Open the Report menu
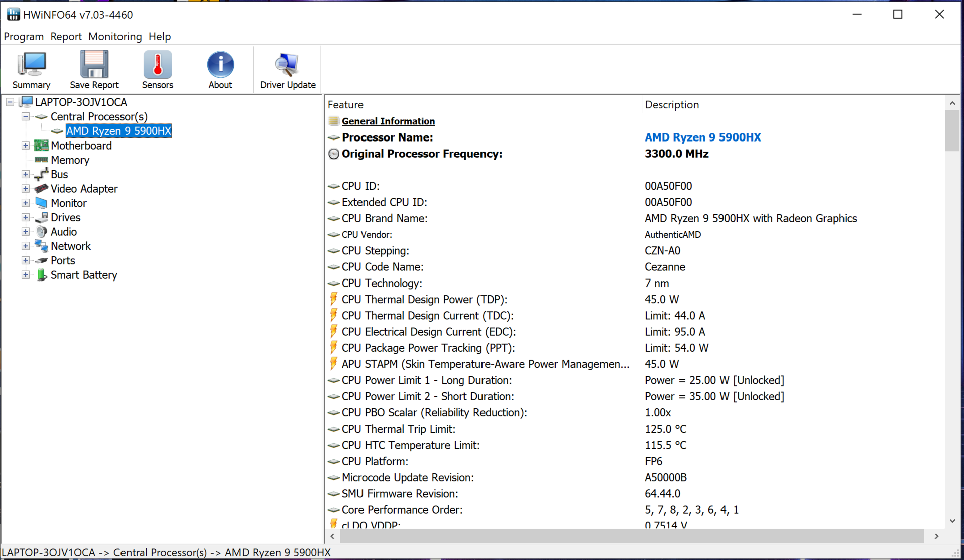 click(66, 37)
